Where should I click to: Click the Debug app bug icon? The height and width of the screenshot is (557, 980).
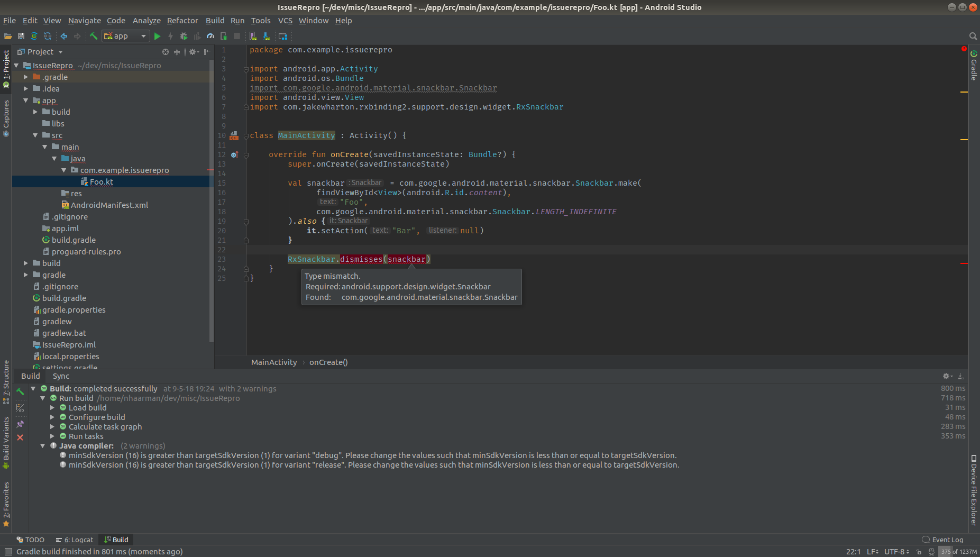click(184, 36)
